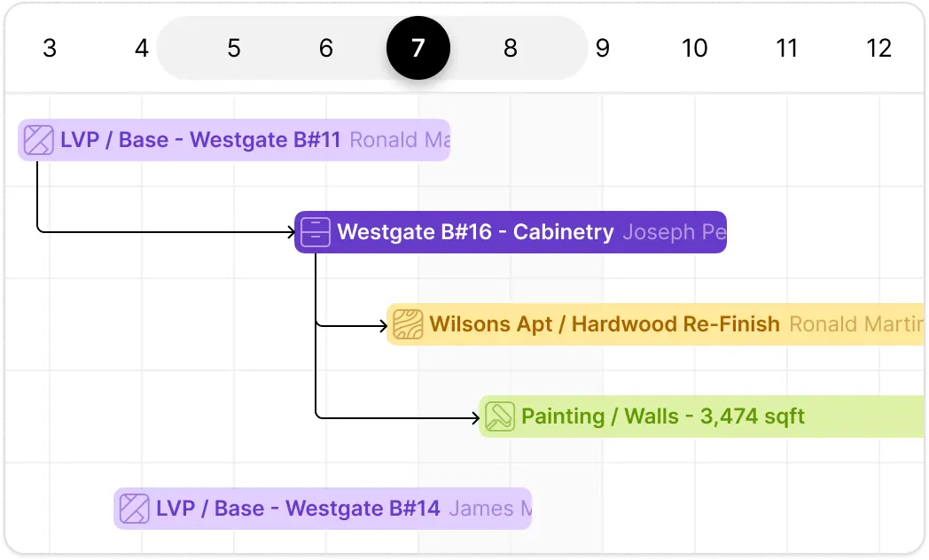The image size is (929, 560).
Task: Select the highlighted day 7 in timeline
Action: coord(418,48)
